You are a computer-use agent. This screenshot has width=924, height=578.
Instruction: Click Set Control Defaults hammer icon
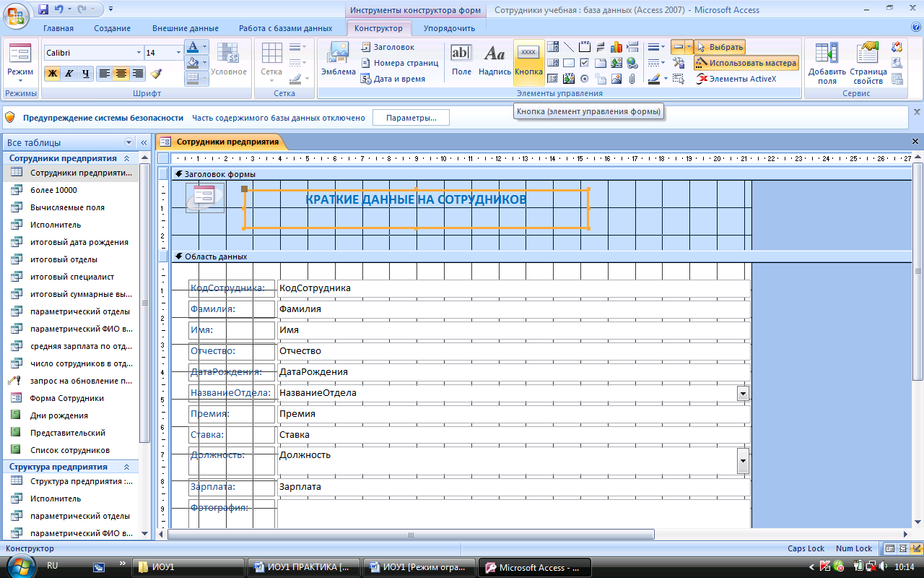(679, 63)
